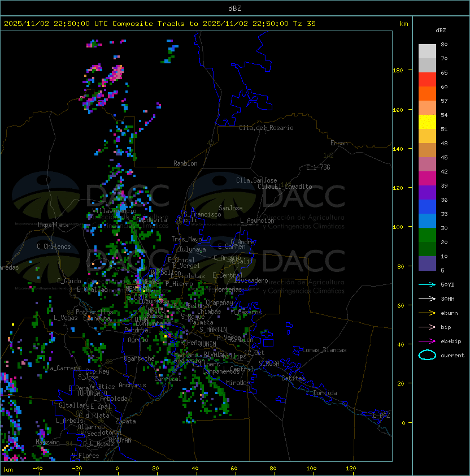Click the Catitas map label

pyautogui.click(x=293, y=378)
